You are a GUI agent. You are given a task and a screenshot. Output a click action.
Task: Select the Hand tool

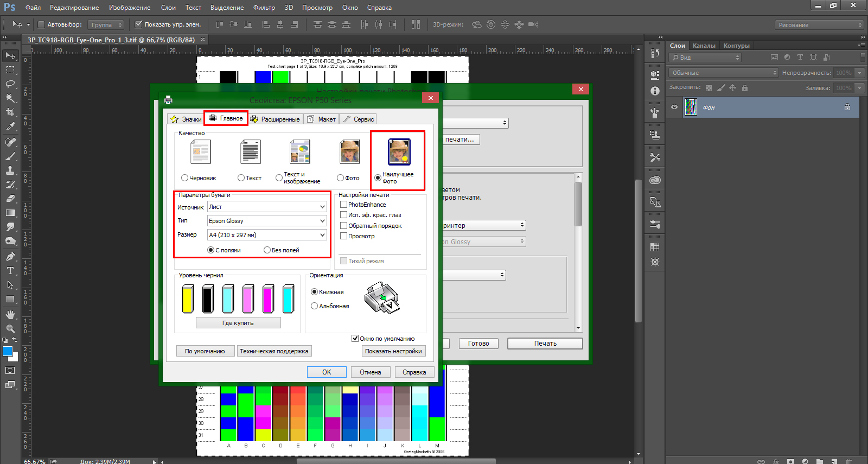click(x=10, y=315)
